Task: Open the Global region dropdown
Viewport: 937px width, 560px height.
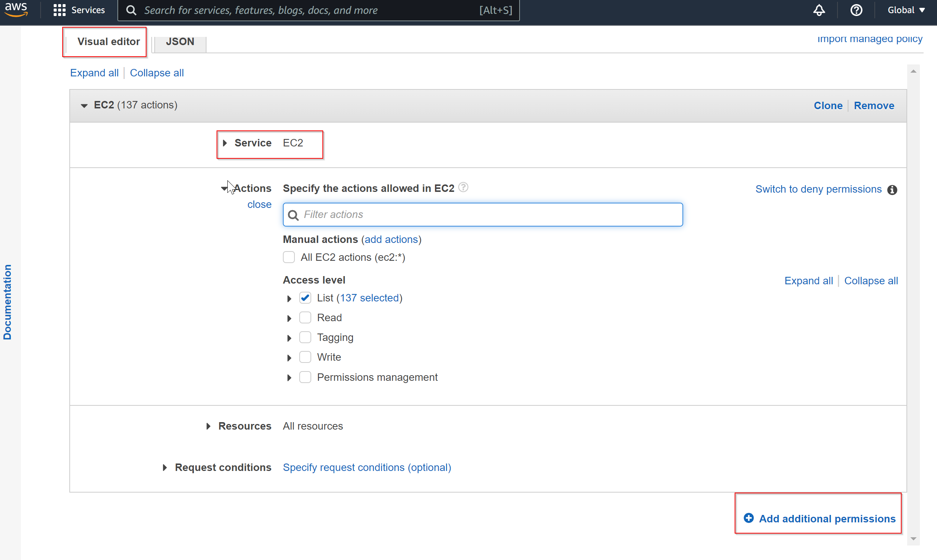Action: (x=906, y=10)
